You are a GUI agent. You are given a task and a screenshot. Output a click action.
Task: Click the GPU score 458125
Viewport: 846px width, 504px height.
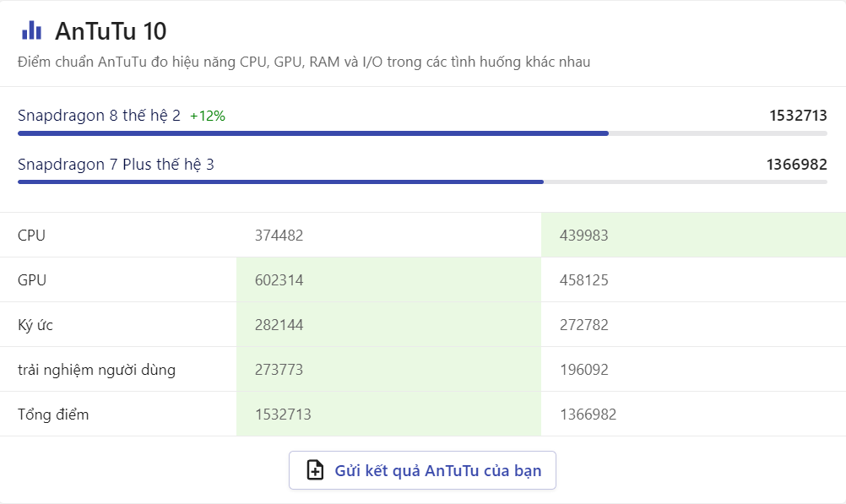583,280
